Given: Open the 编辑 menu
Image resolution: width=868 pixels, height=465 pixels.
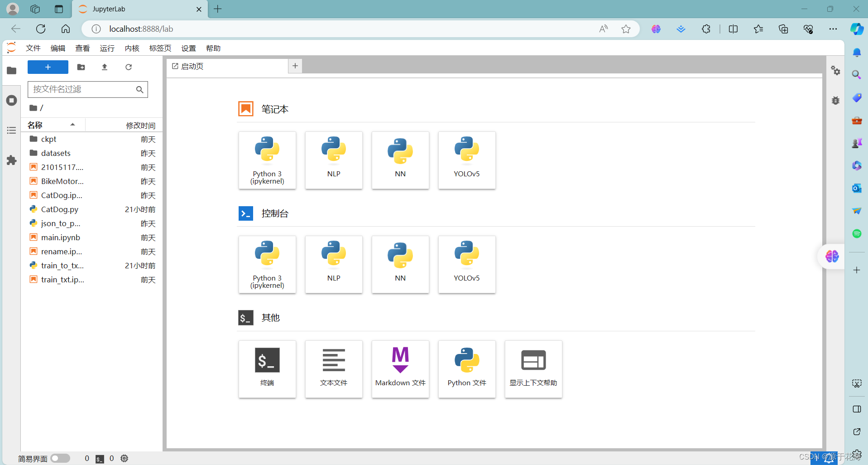Looking at the screenshot, I should coord(58,48).
